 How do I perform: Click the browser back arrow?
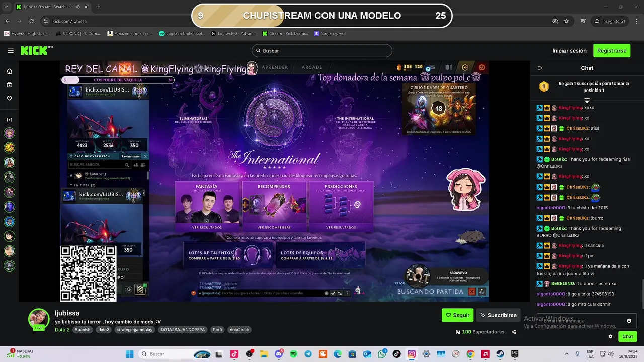(x=7, y=21)
